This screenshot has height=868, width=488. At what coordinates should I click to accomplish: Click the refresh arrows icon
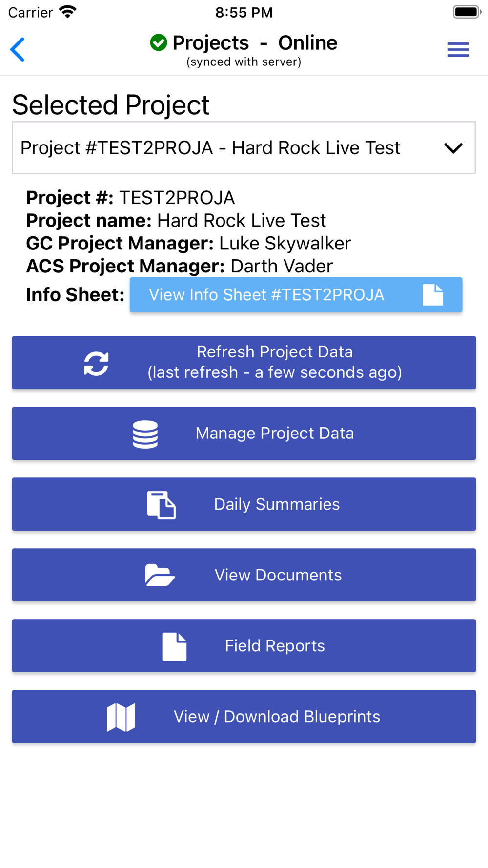click(96, 363)
